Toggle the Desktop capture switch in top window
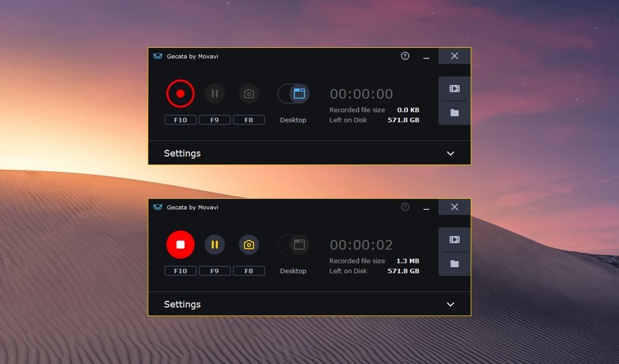619x364 pixels. [x=293, y=94]
